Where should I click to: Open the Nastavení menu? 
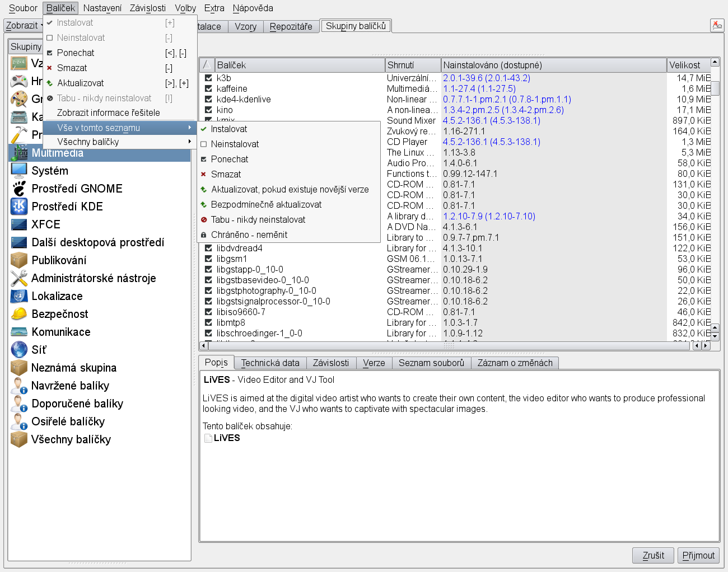coord(102,8)
